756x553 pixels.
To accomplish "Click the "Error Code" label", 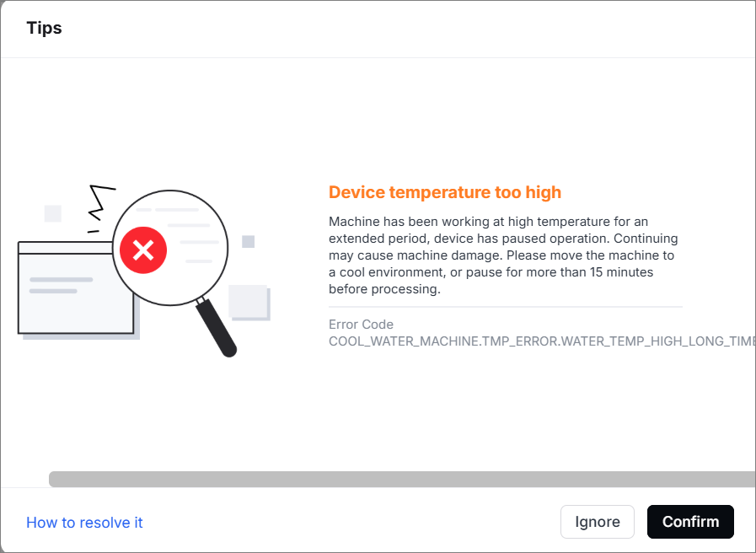I will tap(361, 325).
